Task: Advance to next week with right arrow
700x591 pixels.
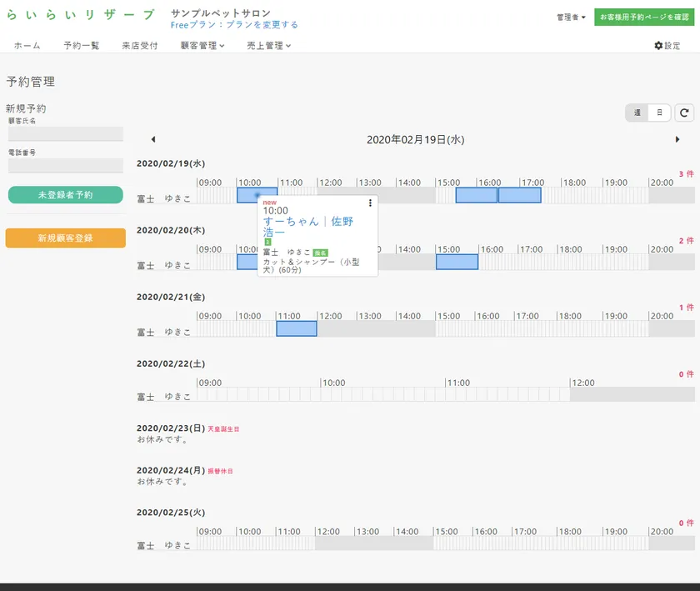Action: (677, 140)
